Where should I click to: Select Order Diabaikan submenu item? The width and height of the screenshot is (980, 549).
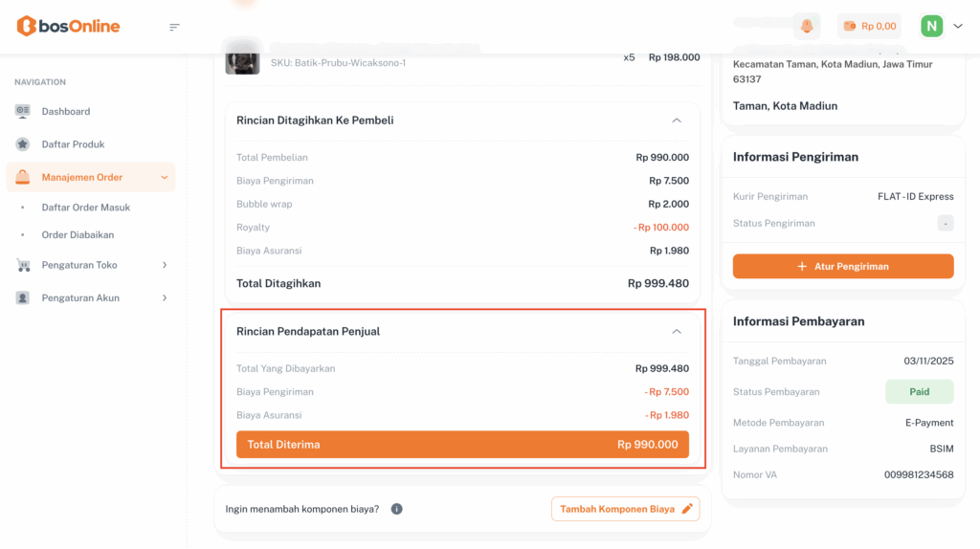click(78, 234)
